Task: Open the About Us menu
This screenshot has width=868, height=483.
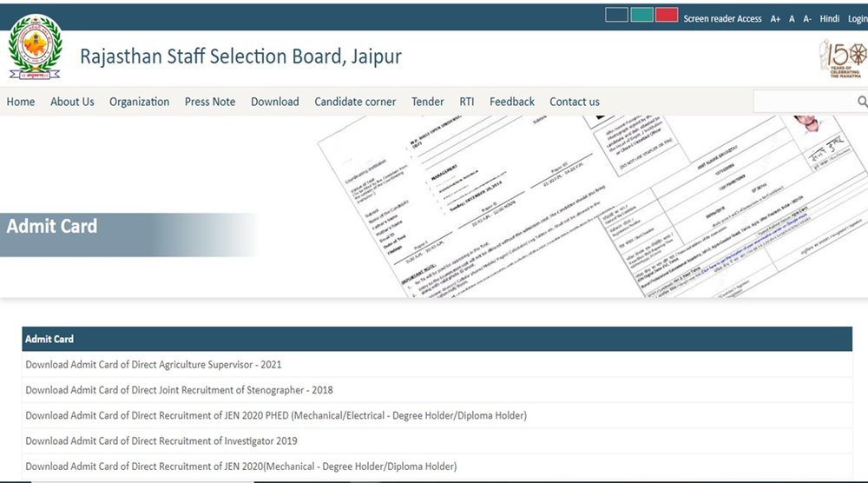Action: (72, 102)
